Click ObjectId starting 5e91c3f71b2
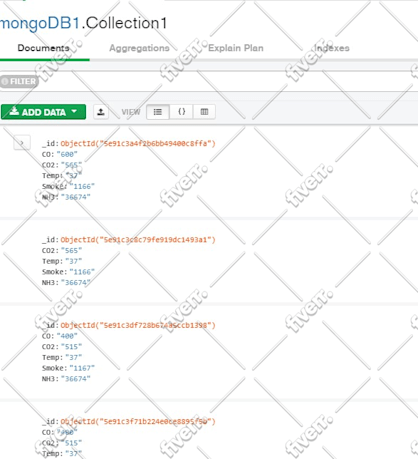This screenshot has height=459, width=418. click(x=138, y=422)
